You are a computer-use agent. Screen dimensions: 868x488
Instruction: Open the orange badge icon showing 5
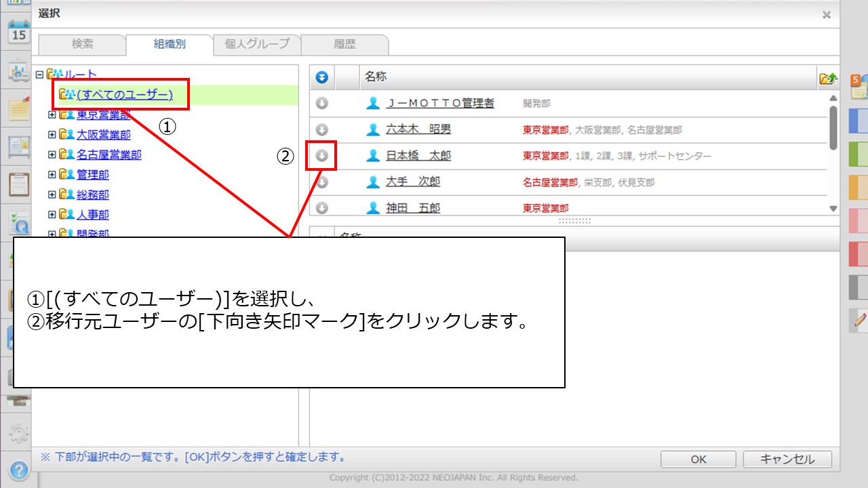pos(859,86)
